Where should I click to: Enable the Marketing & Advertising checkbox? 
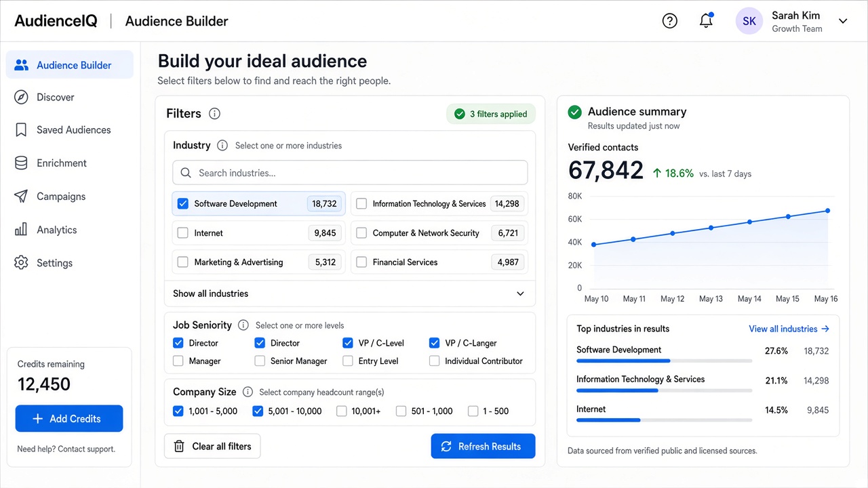[182, 262]
